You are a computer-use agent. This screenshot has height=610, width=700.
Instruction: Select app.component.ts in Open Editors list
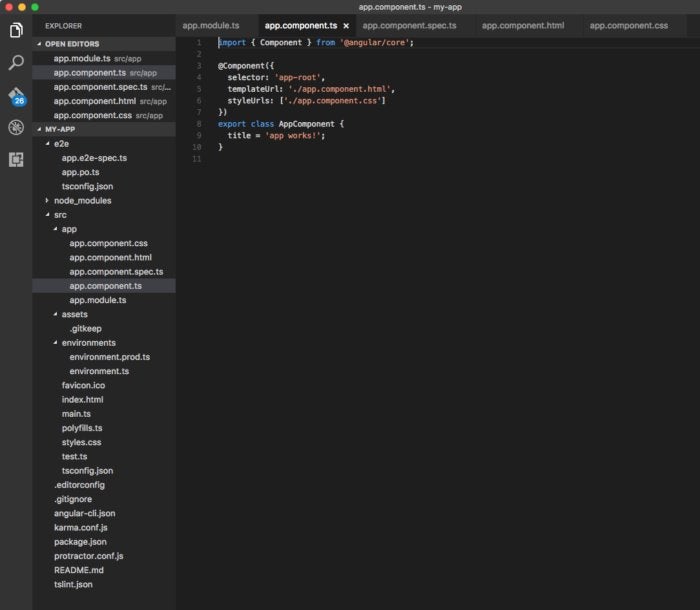pos(104,73)
